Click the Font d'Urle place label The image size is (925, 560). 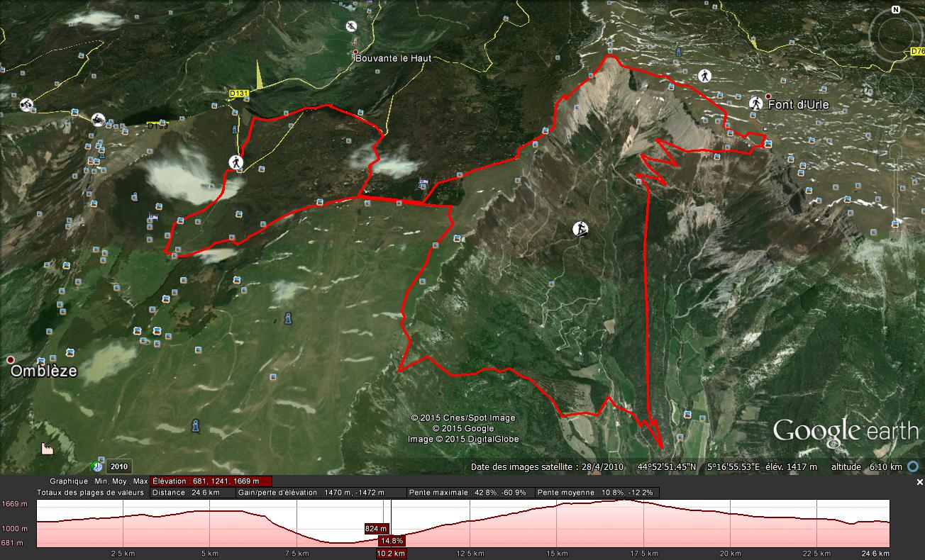(798, 105)
